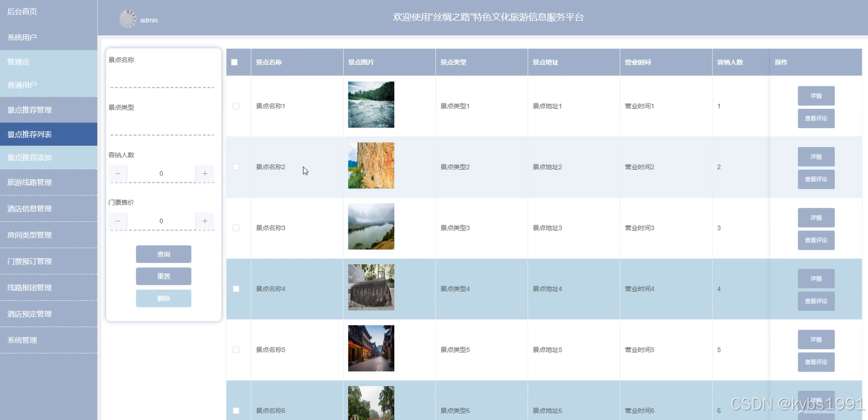
Task: Open 景点推荐添加 in sidebar
Action: (48, 158)
